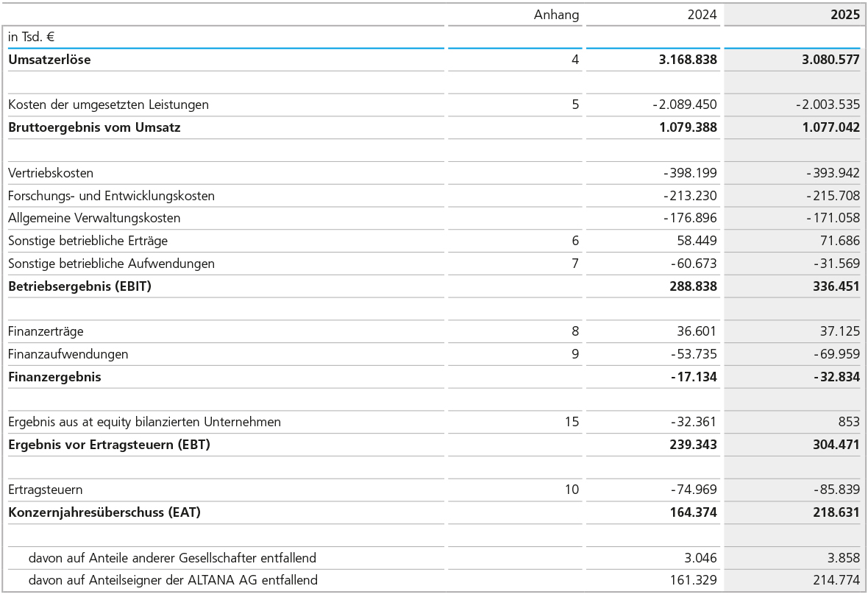The image size is (868, 600).
Task: Select the Anhang column header
Action: [556, 15]
